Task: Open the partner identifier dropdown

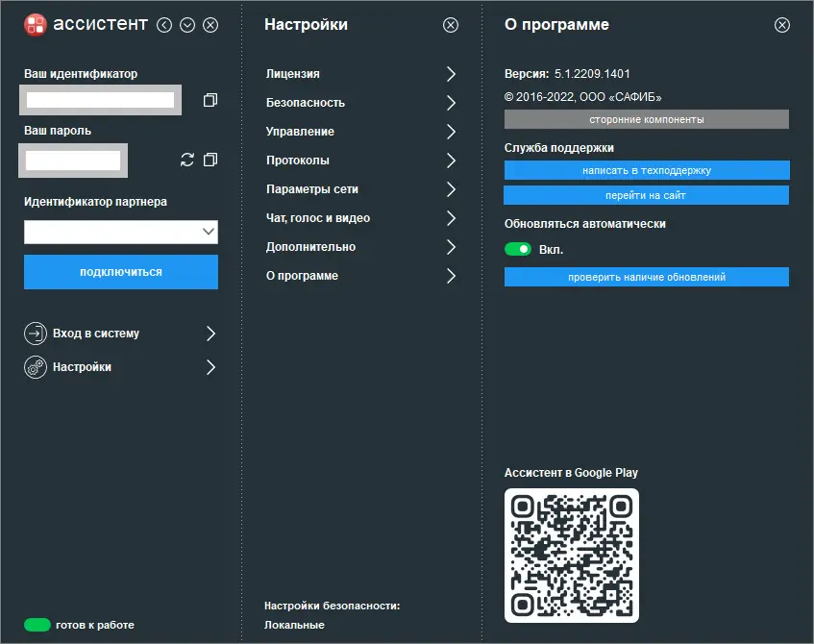Action: (x=209, y=232)
